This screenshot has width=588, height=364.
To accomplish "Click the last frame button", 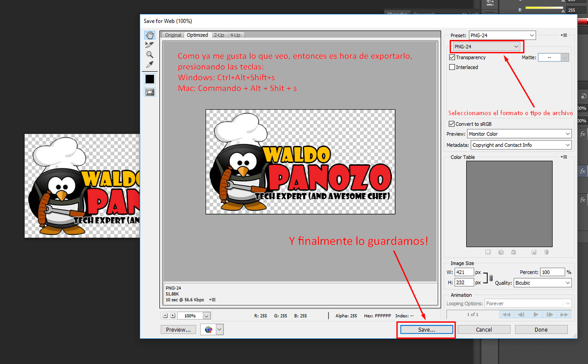I will [564, 314].
